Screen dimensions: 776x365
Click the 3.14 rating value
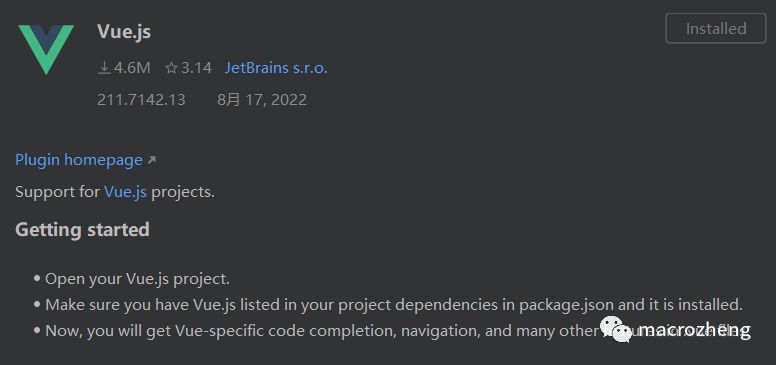pyautogui.click(x=196, y=68)
